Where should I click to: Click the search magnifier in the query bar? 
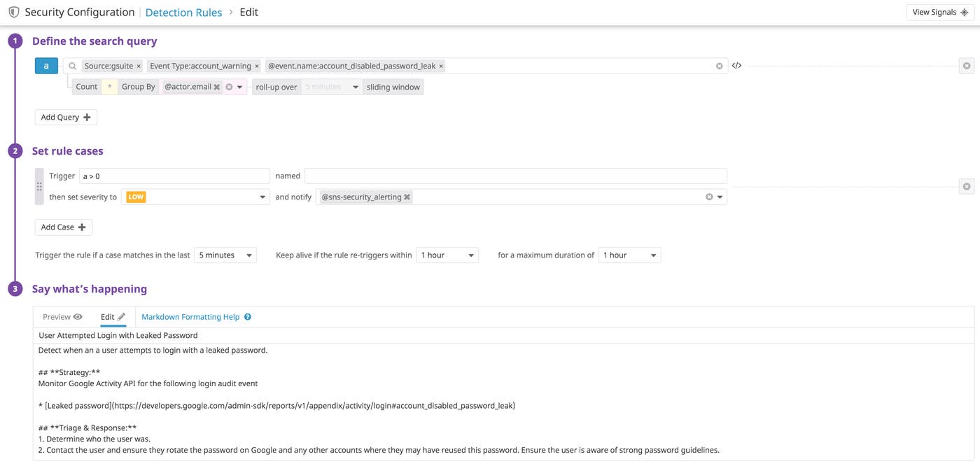coord(72,65)
